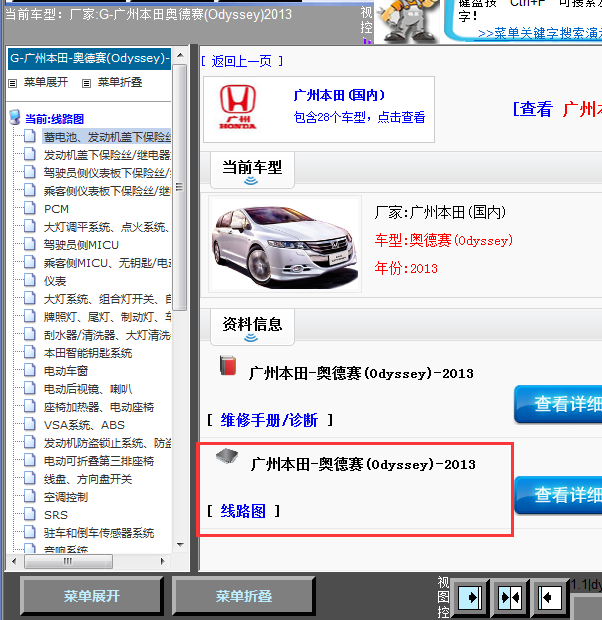Click 包含28个车型,点击查看 link
Screen dimensions: 602x620
pos(359,117)
